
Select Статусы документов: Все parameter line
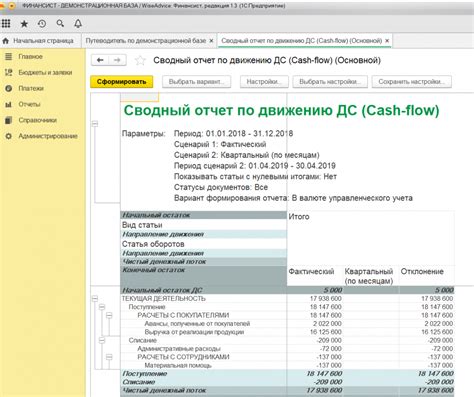click(x=221, y=187)
